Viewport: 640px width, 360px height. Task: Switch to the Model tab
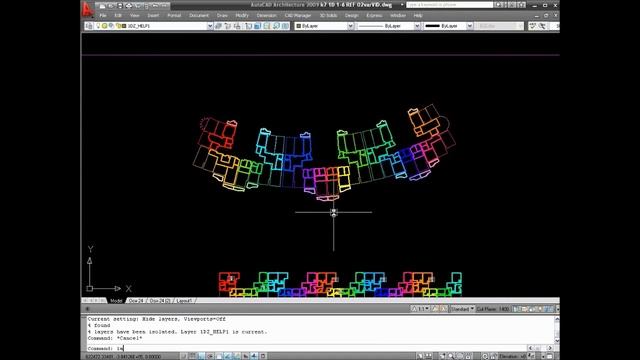point(116,301)
